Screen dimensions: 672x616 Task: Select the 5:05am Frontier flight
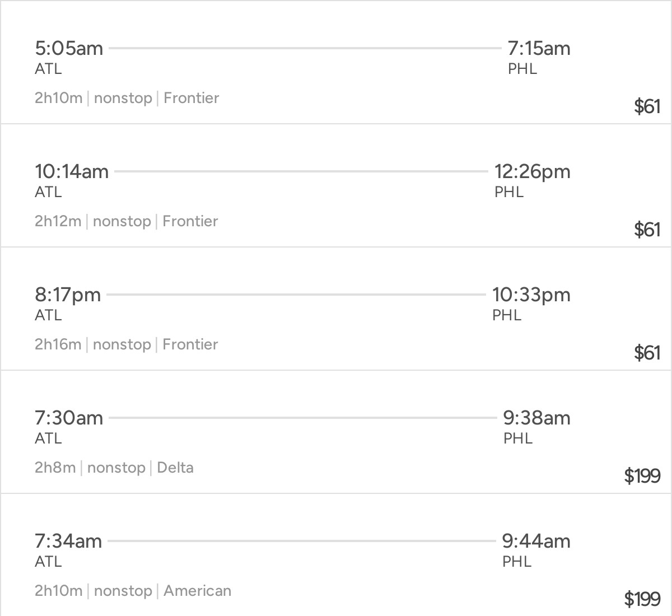[x=336, y=62]
